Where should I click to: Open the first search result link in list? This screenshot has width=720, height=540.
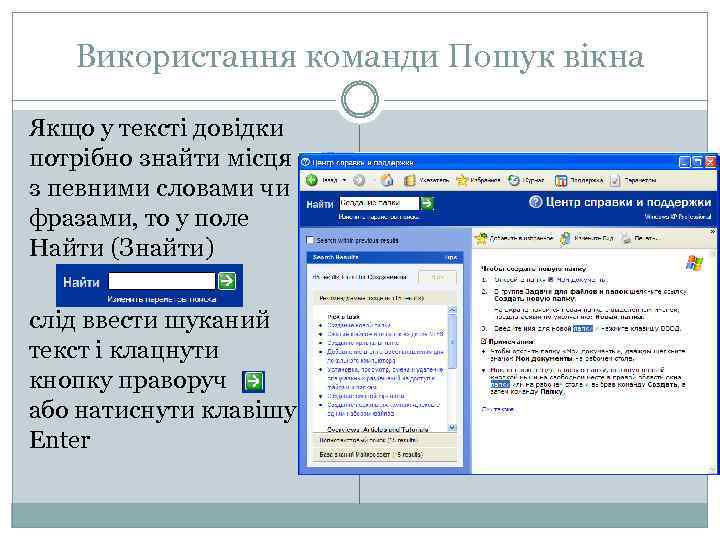point(359,325)
